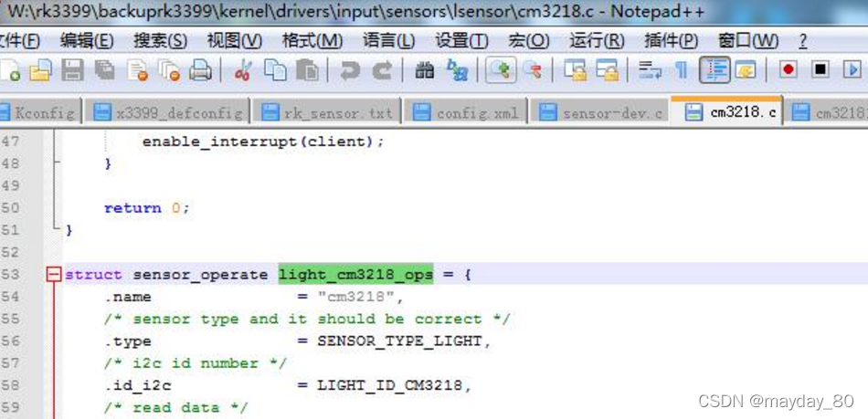Click the 'sensor type and it should be correct' comment

pyautogui.click(x=307, y=319)
